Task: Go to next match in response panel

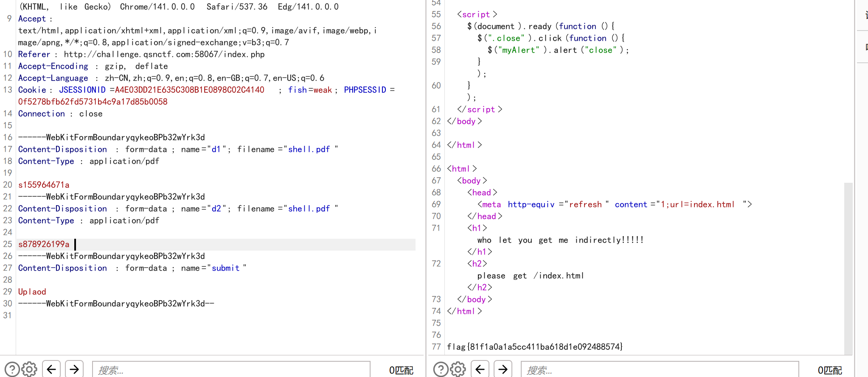Action: click(503, 369)
